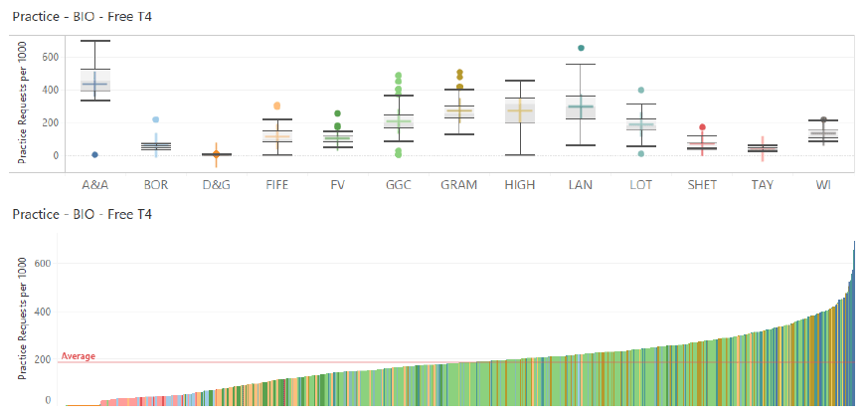Select the top Practice - BIO - Free T4 title
Screen dimensions: 868x420
pyautogui.click(x=82, y=17)
